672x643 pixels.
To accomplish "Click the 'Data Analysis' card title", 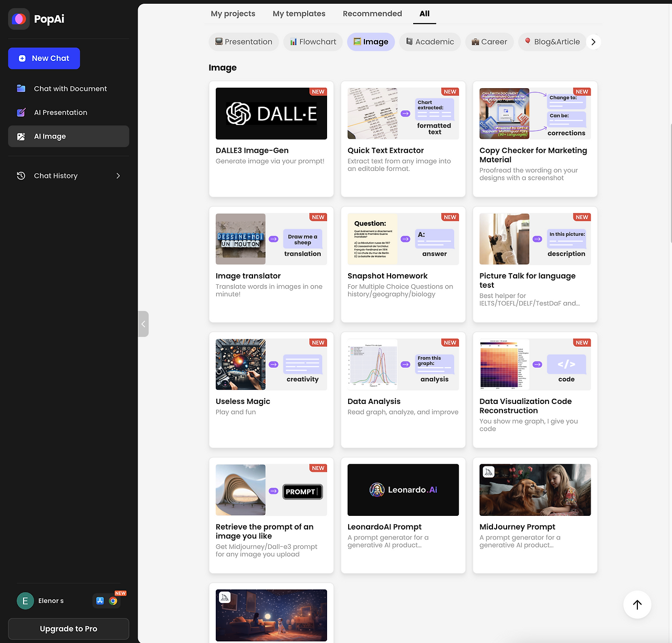I will coord(374,402).
